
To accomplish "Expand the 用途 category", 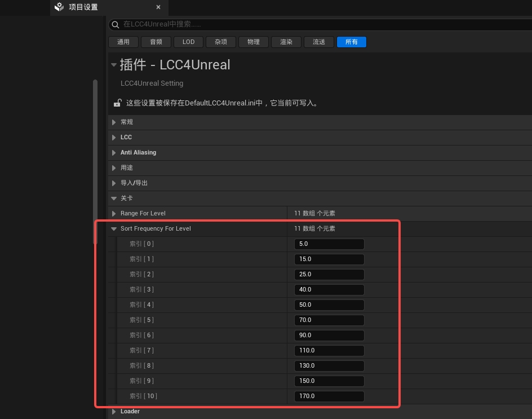I will 114,167.
